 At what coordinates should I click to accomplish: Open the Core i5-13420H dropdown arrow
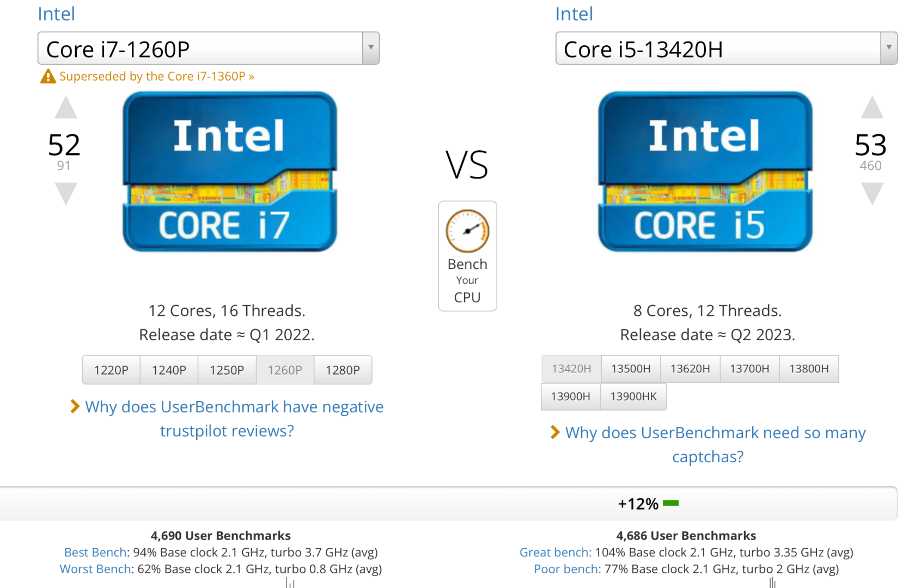pyautogui.click(x=889, y=48)
